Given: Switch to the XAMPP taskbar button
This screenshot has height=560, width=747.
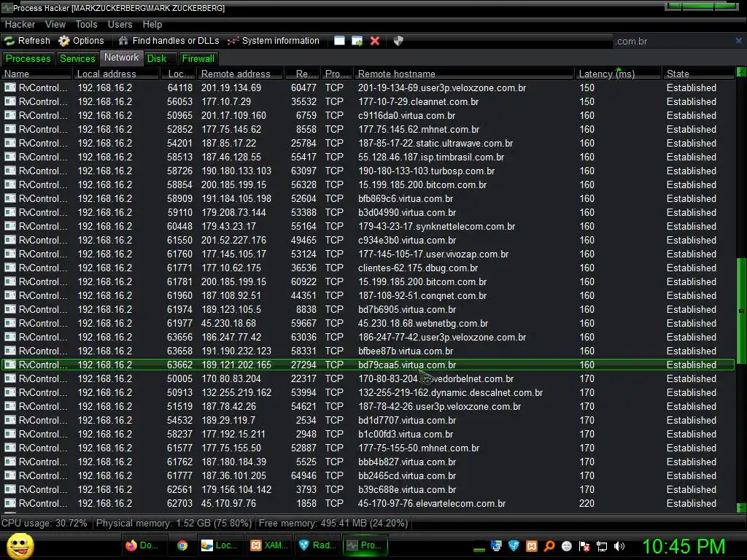Looking at the screenshot, I should (269, 545).
